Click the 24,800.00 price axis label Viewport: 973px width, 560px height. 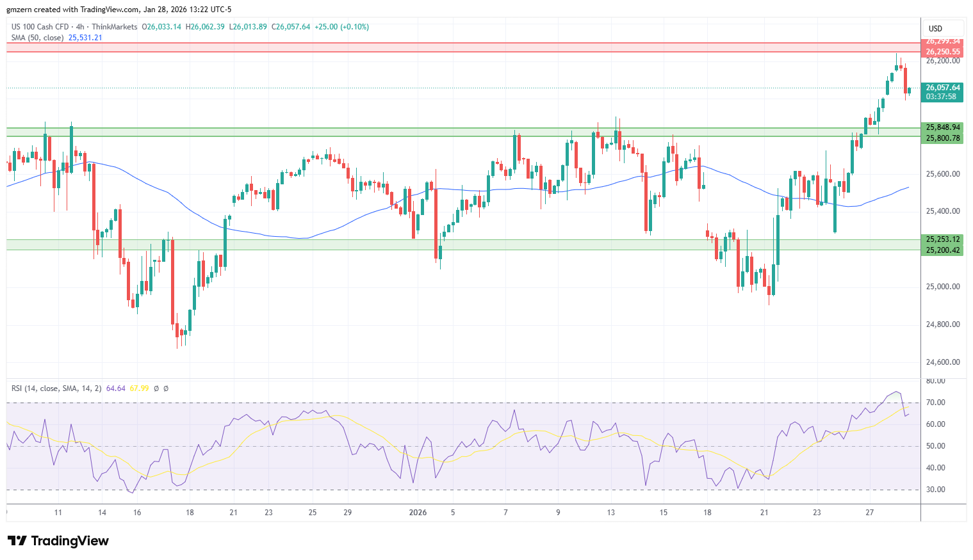tap(943, 324)
